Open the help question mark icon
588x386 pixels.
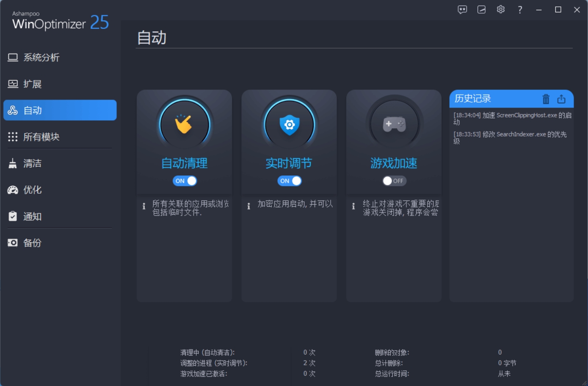(x=520, y=10)
